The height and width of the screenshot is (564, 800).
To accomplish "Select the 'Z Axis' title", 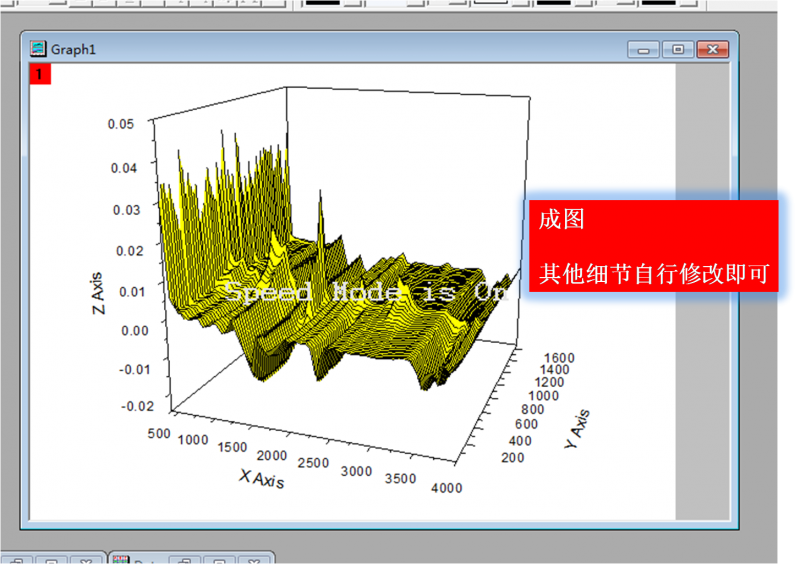I will pyautogui.click(x=98, y=293).
